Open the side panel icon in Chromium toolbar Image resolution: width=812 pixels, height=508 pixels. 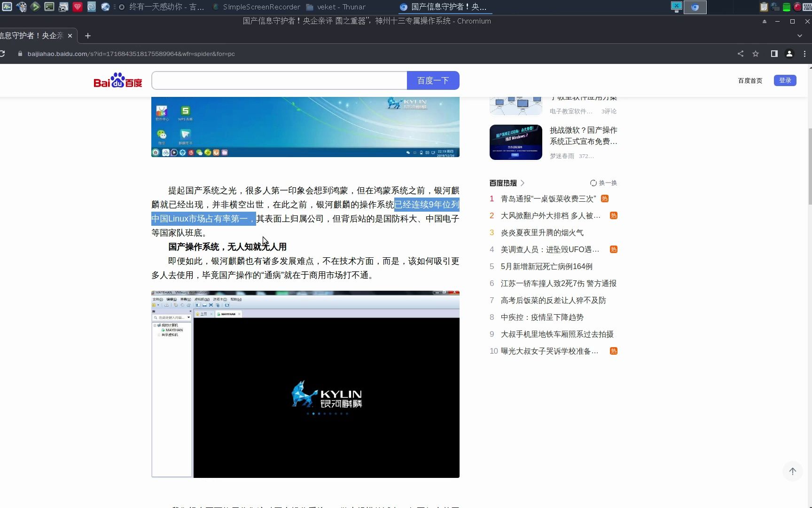[774, 54]
